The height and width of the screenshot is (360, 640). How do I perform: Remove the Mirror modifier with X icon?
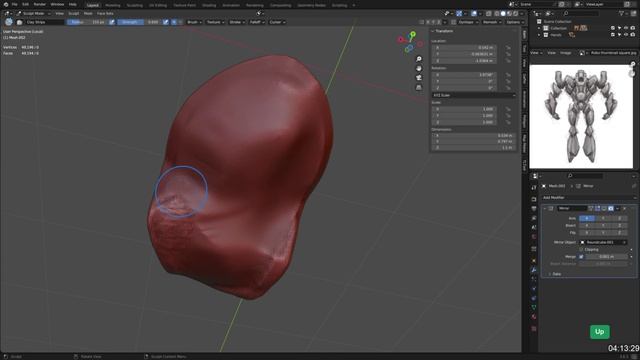click(x=624, y=209)
